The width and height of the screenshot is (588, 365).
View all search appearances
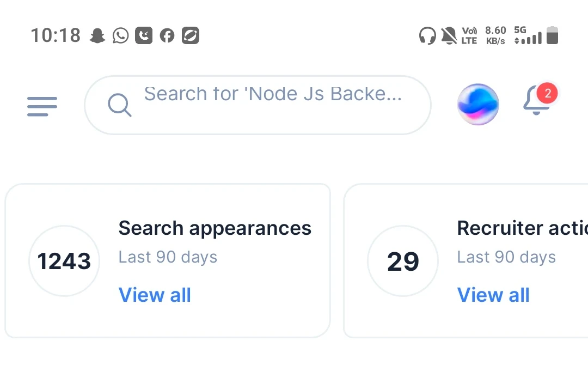[155, 295]
